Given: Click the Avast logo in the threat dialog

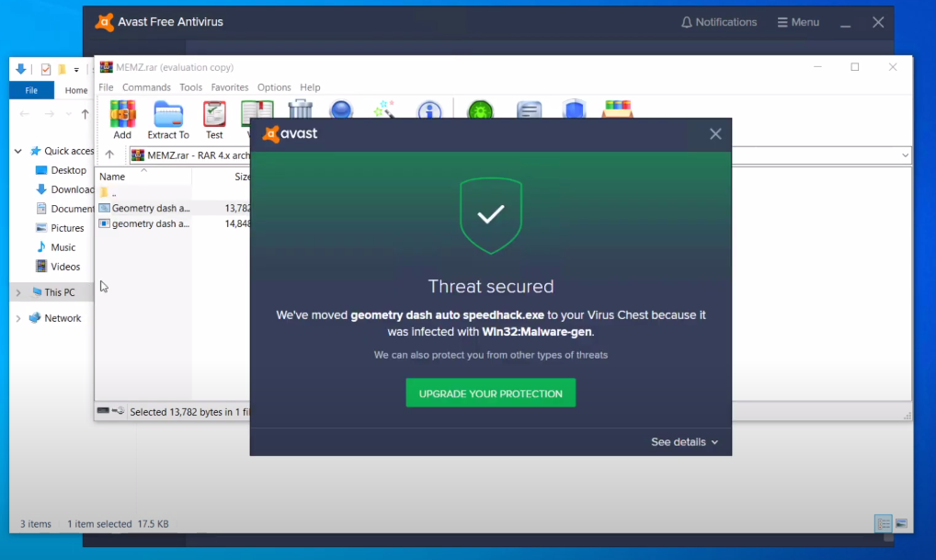Looking at the screenshot, I should click(x=291, y=133).
